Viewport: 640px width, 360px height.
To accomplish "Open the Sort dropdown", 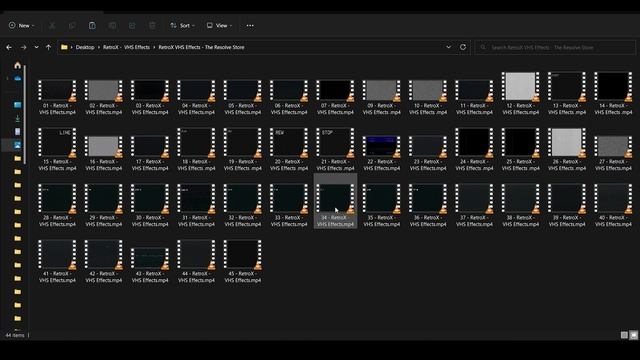I will tap(182, 25).
